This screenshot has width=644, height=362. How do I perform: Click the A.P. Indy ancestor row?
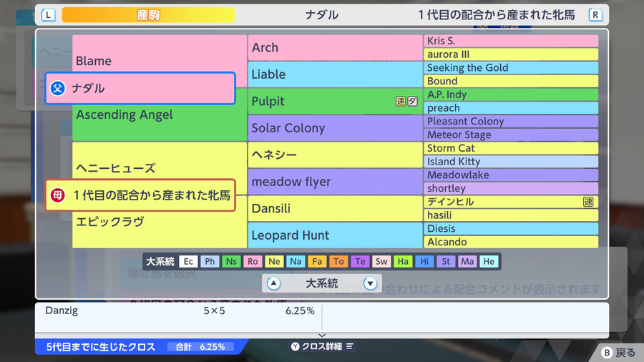point(510,94)
